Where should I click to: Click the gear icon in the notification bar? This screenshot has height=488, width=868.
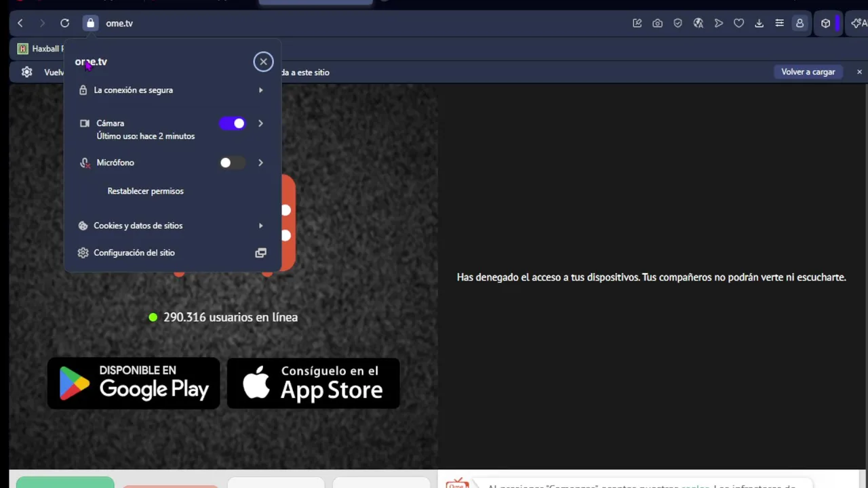[26, 72]
